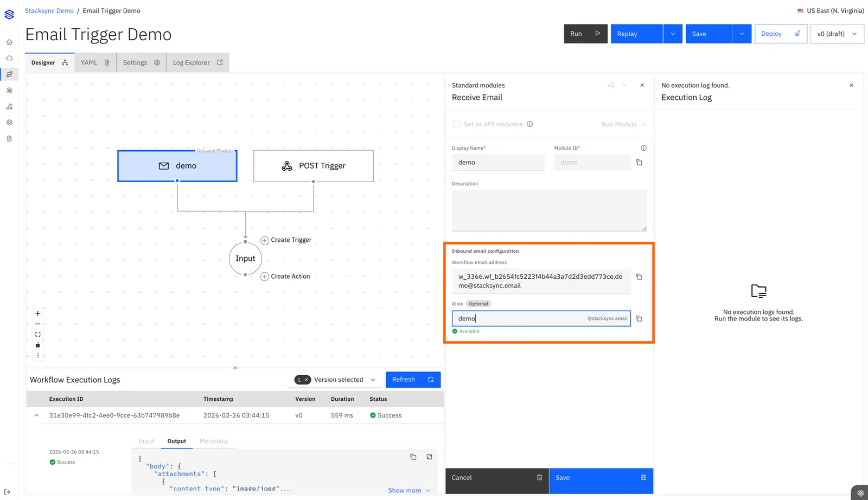
Task: Refresh the workflow execution logs
Action: pyautogui.click(x=413, y=380)
